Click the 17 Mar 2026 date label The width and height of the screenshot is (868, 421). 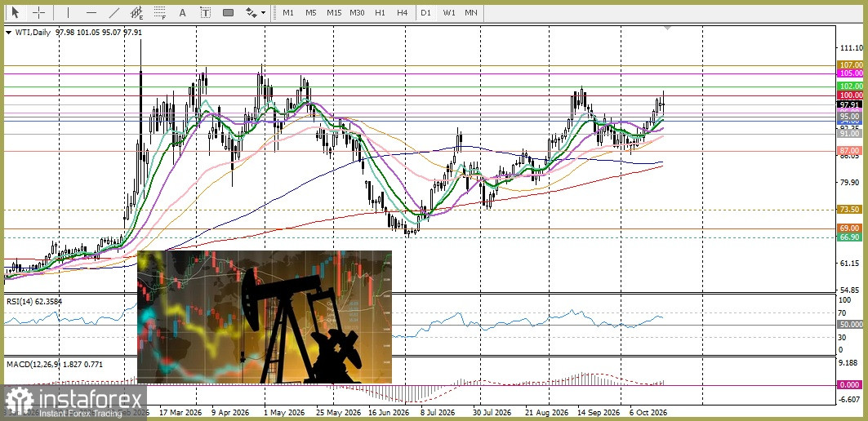pos(180,413)
